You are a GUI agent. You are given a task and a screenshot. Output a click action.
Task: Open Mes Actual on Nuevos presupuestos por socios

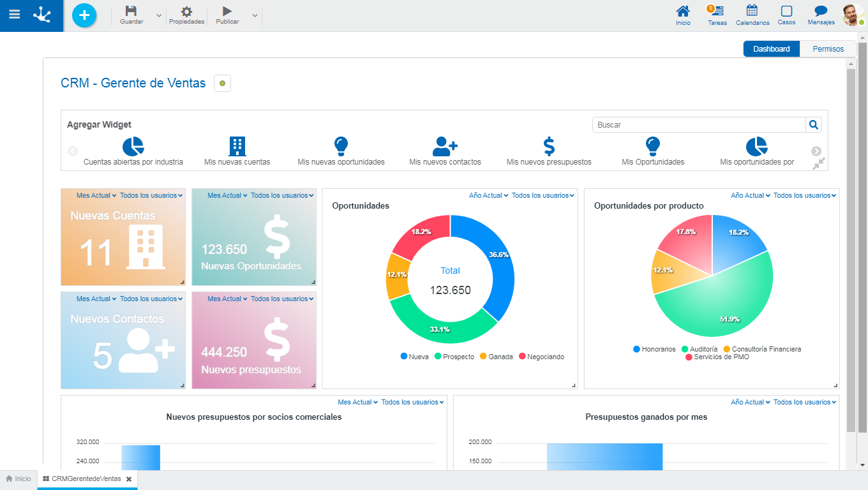358,402
